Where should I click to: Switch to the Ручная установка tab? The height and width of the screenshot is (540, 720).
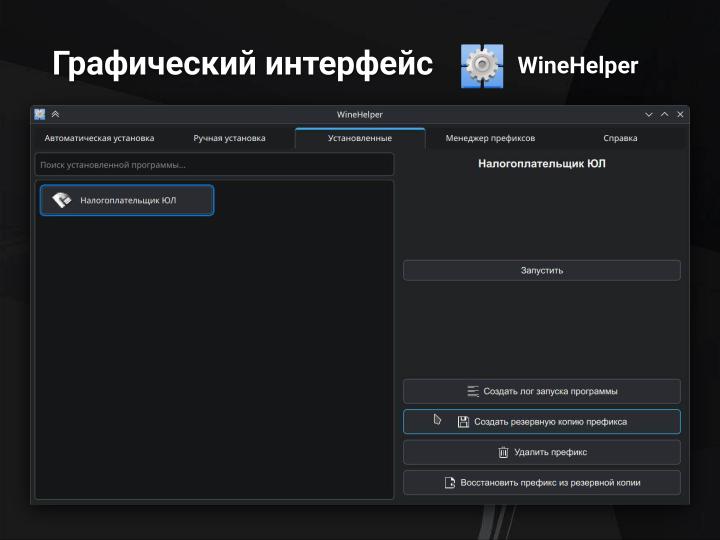(x=229, y=138)
